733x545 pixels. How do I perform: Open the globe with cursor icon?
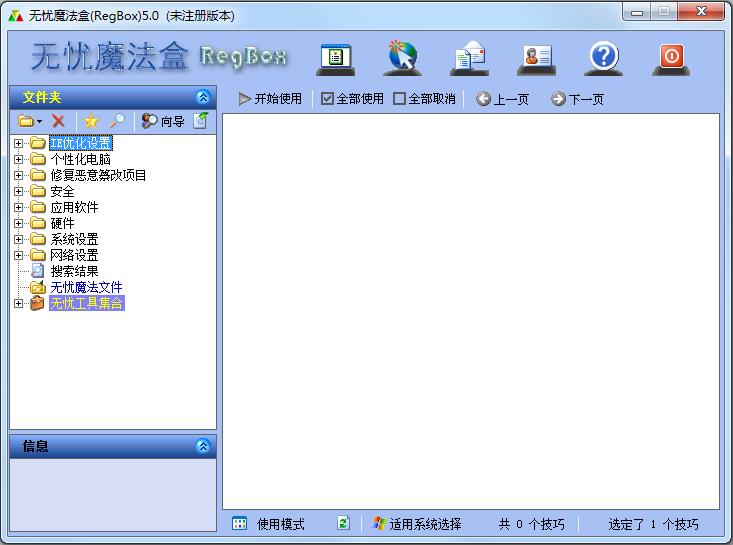tap(402, 58)
